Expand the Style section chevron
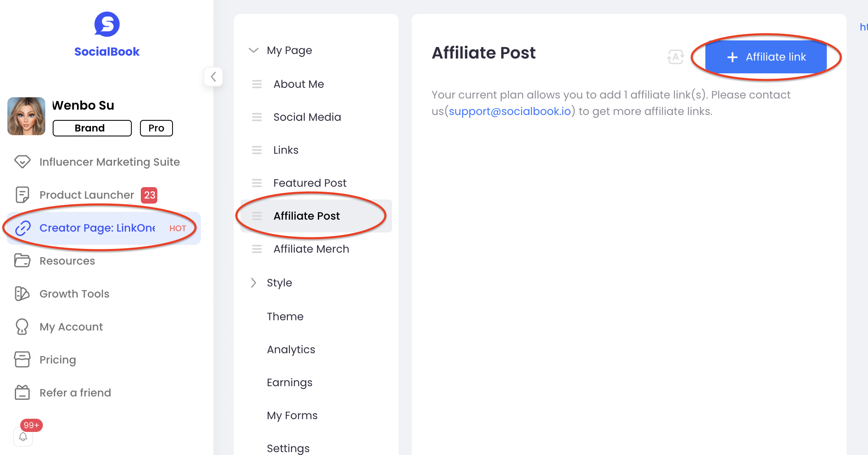This screenshot has height=455, width=868. [254, 283]
